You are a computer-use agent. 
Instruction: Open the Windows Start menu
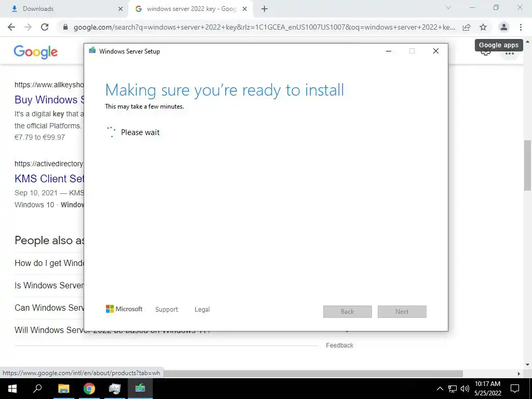12,389
